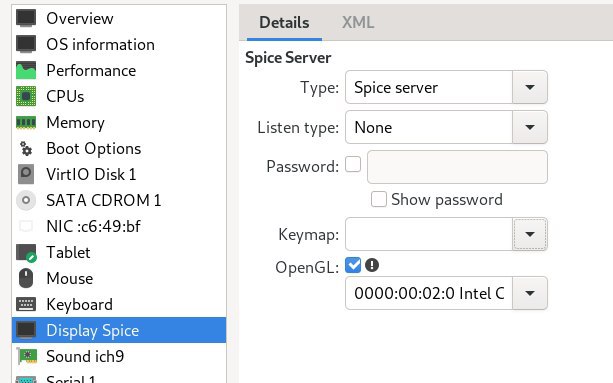Enable the Password checkbox
This screenshot has height=383, width=613.
(353, 165)
